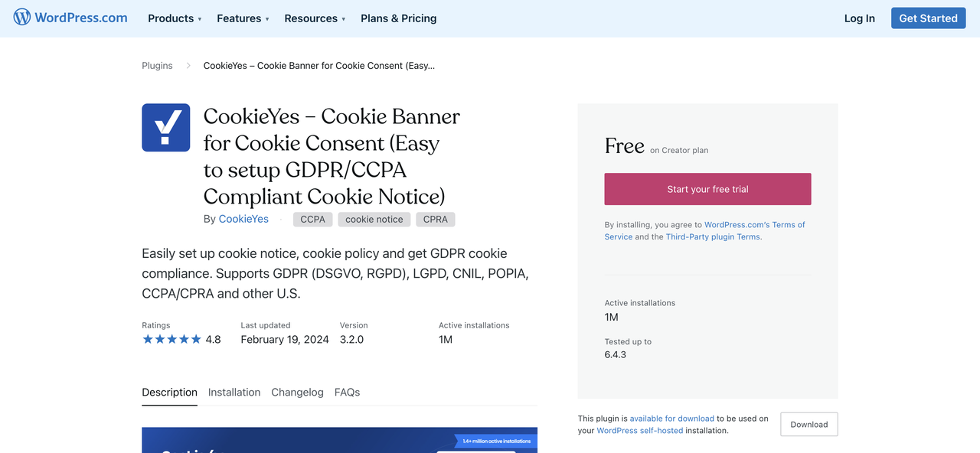This screenshot has height=453, width=980.
Task: Click the Get Started button
Action: (x=928, y=18)
